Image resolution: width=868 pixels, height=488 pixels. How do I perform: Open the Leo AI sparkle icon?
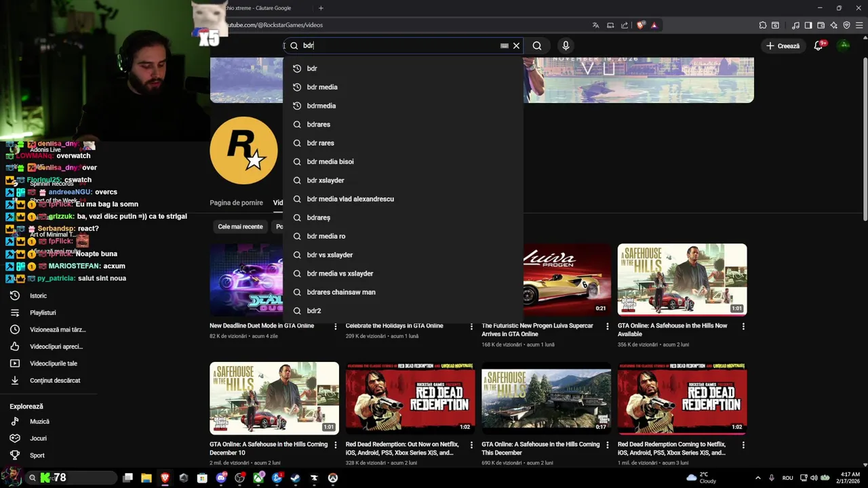(x=833, y=25)
